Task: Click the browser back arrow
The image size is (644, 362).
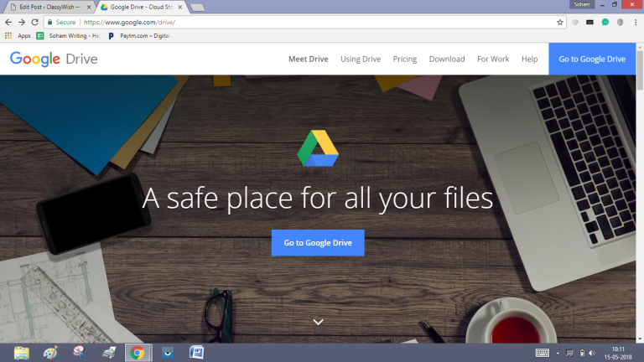Action: 8,22
